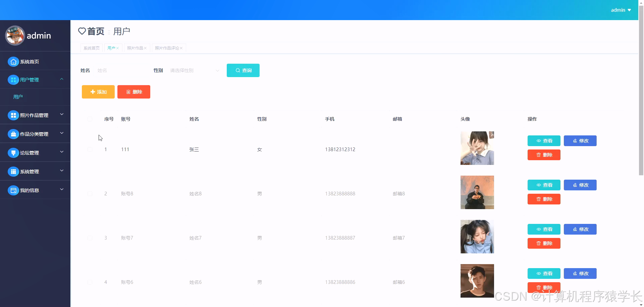Open the admin account dropdown top right
The height and width of the screenshot is (307, 644).
621,10
